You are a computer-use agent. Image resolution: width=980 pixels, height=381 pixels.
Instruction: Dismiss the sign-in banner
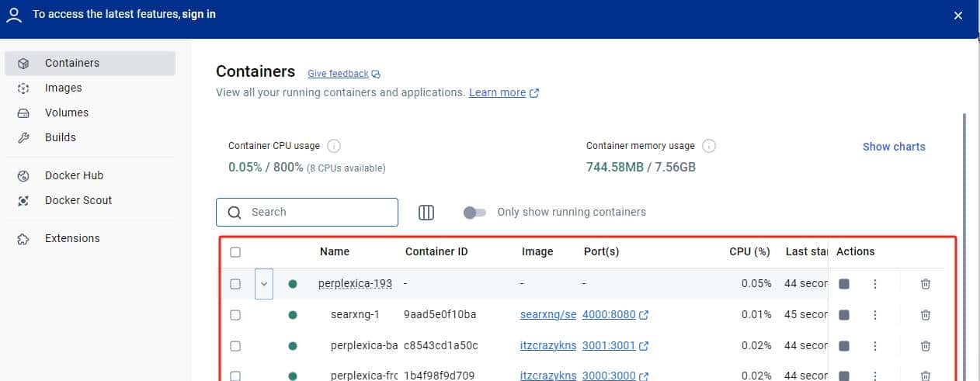(958, 15)
